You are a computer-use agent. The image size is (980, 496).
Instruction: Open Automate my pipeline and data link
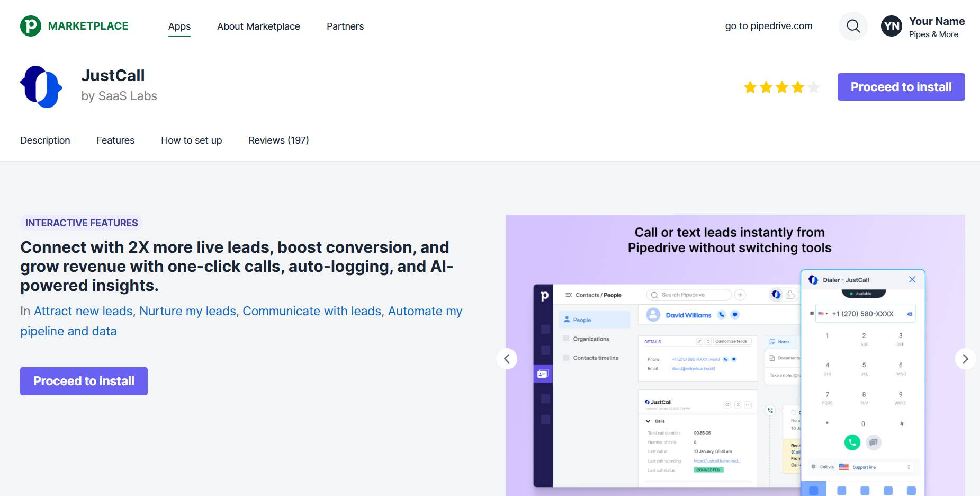[x=241, y=321]
